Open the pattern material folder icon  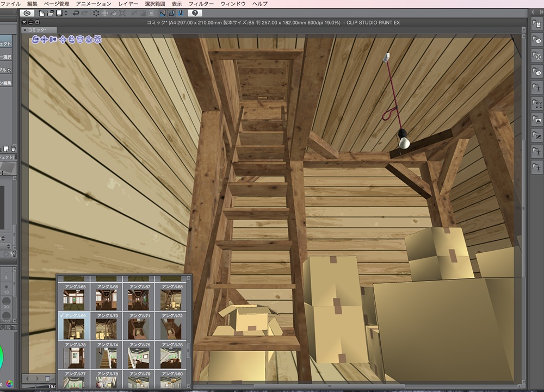point(536,56)
